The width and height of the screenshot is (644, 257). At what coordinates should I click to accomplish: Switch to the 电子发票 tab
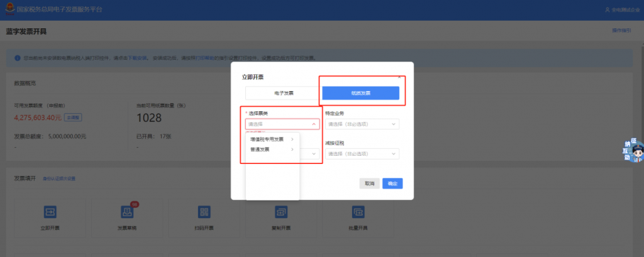click(284, 93)
